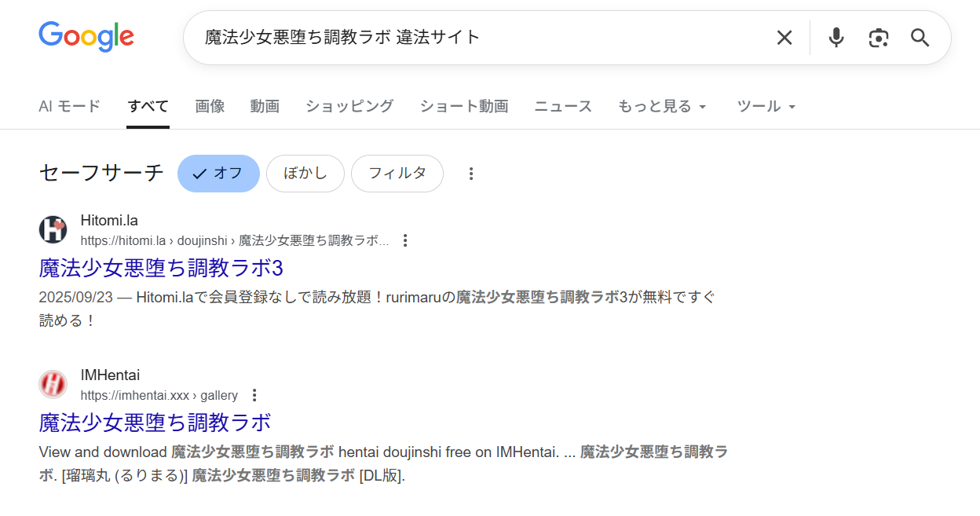Screen dimensions: 980x516
Task: Open three-dot menu on Hitomi.la result
Action: (x=404, y=240)
